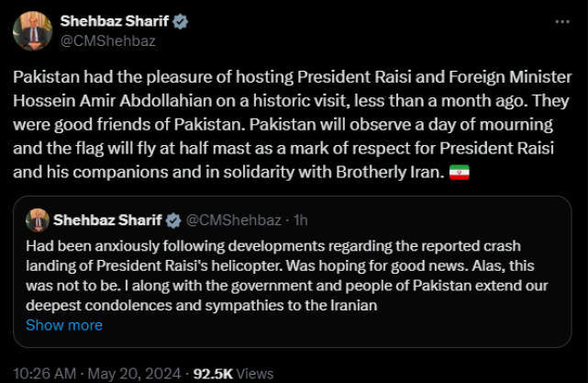The image size is (588, 383).
Task: Click the small avatar in the quoted tweet
Action: coord(37,220)
